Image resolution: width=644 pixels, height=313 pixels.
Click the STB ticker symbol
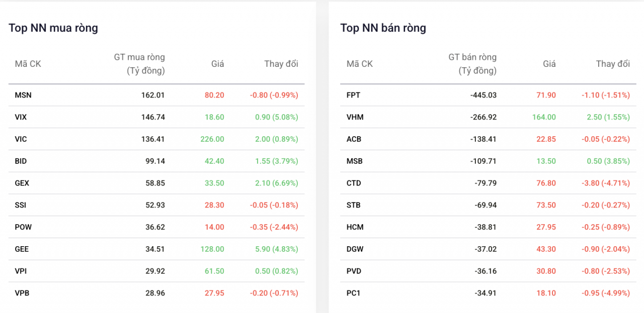click(354, 205)
